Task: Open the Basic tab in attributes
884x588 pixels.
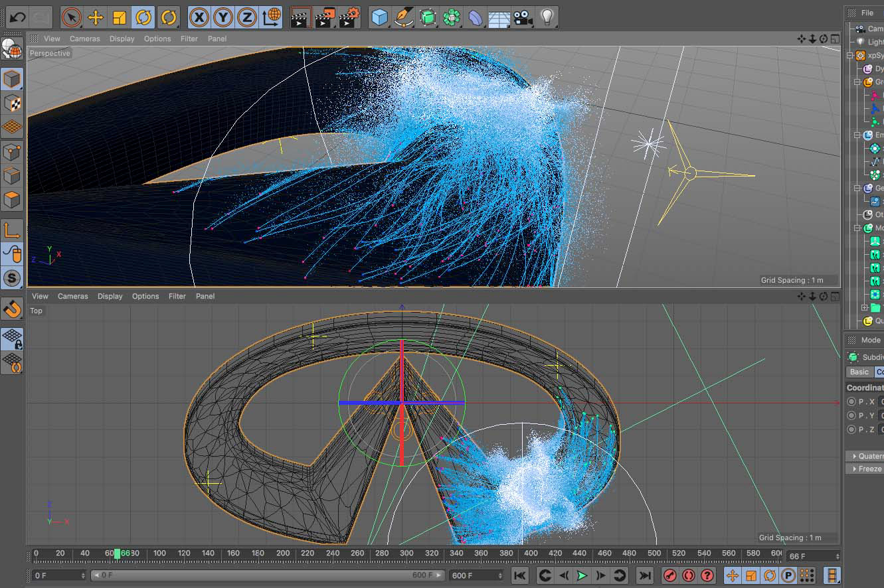Action: [x=859, y=372]
